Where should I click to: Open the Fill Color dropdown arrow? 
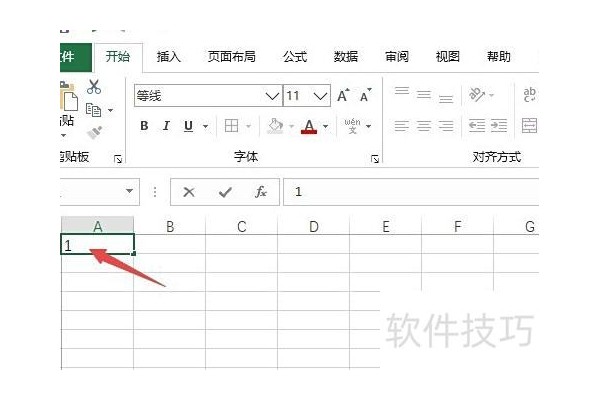coord(292,126)
